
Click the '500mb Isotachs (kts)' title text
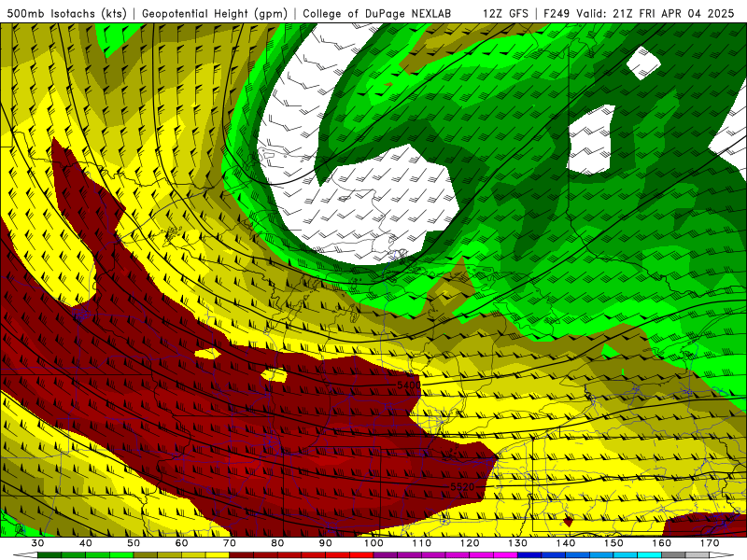pos(66,13)
